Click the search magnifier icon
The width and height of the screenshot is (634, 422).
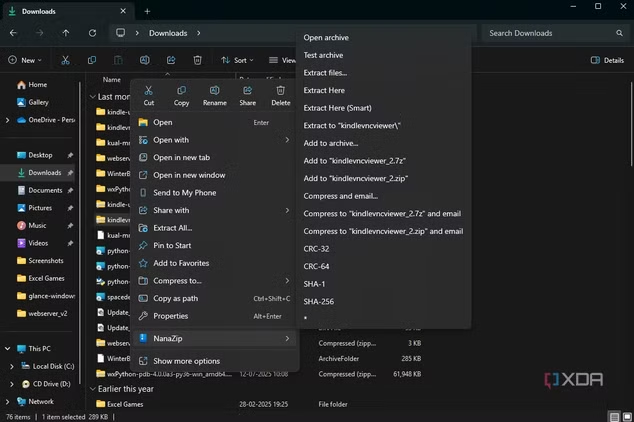pos(619,33)
